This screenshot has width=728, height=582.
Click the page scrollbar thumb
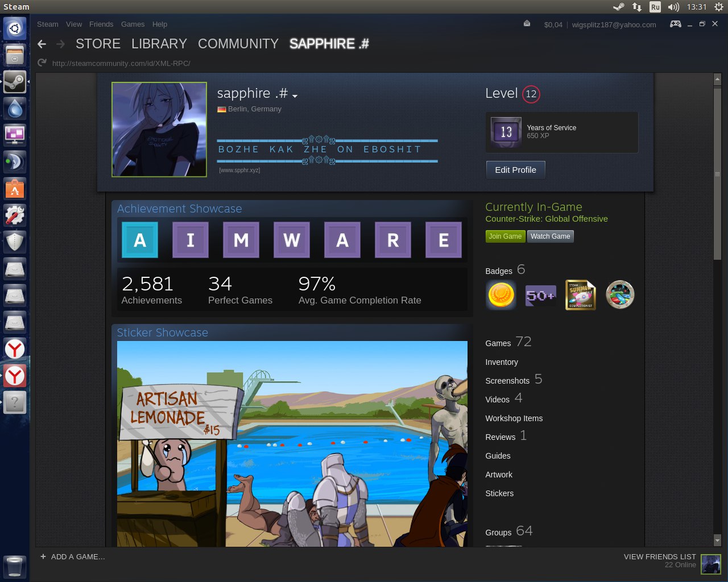pos(717,174)
